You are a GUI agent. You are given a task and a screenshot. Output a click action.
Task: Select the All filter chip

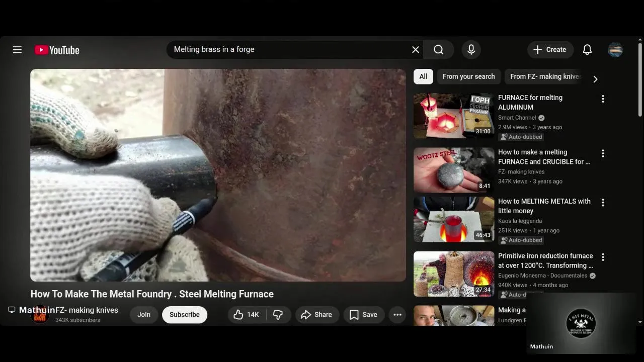pos(423,76)
